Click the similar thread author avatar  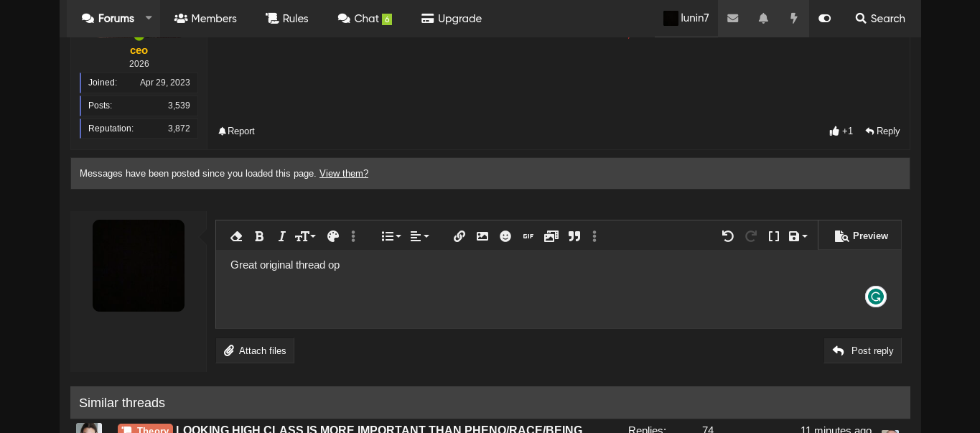(x=89, y=428)
